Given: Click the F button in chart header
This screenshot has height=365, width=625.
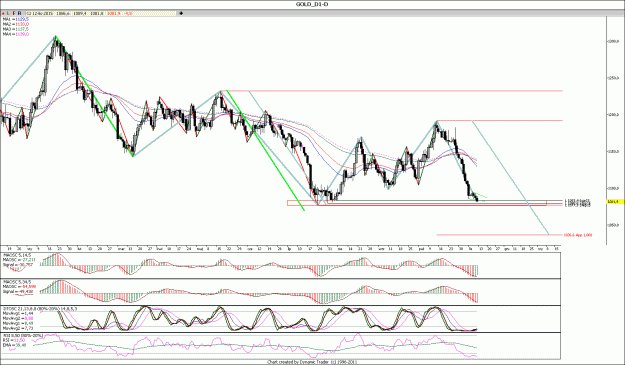Looking at the screenshot, I should point(14,13).
